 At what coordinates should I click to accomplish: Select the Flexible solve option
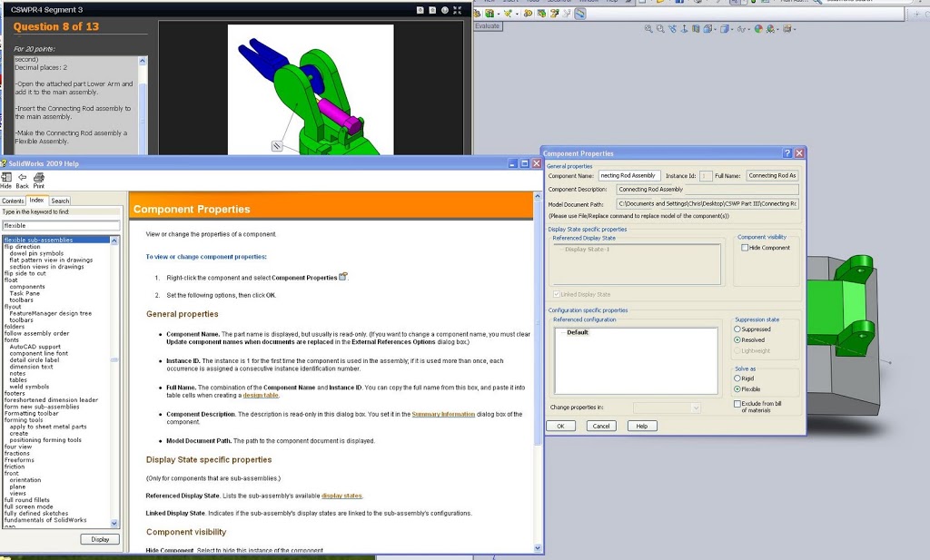737,389
